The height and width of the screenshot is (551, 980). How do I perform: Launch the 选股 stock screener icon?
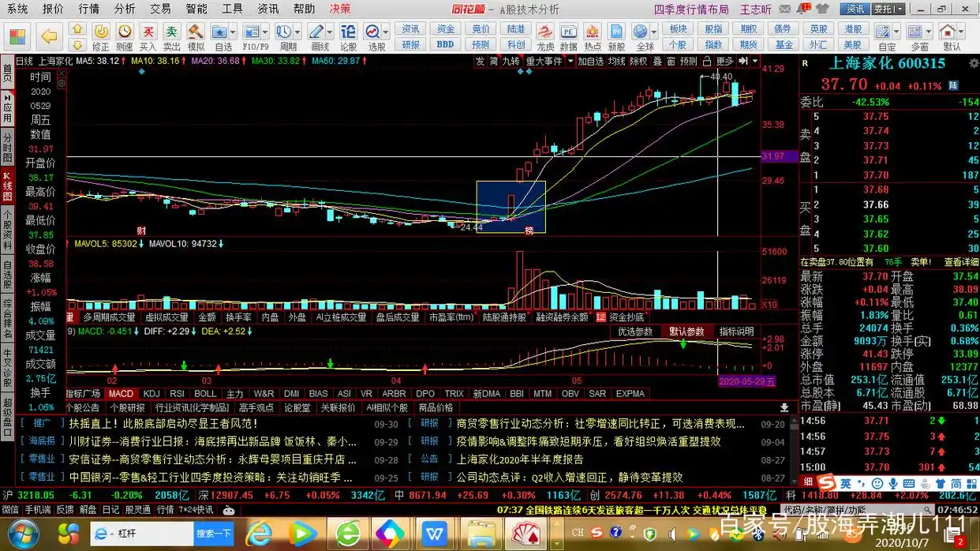[372, 32]
